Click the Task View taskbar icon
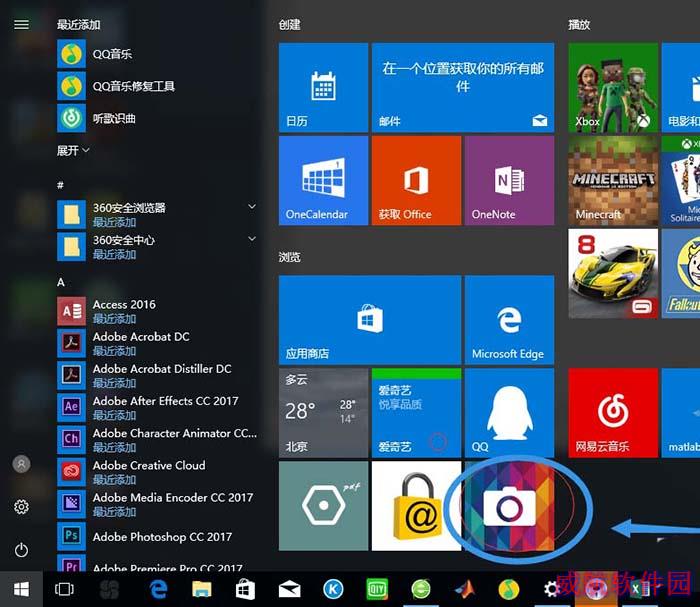 (64, 589)
